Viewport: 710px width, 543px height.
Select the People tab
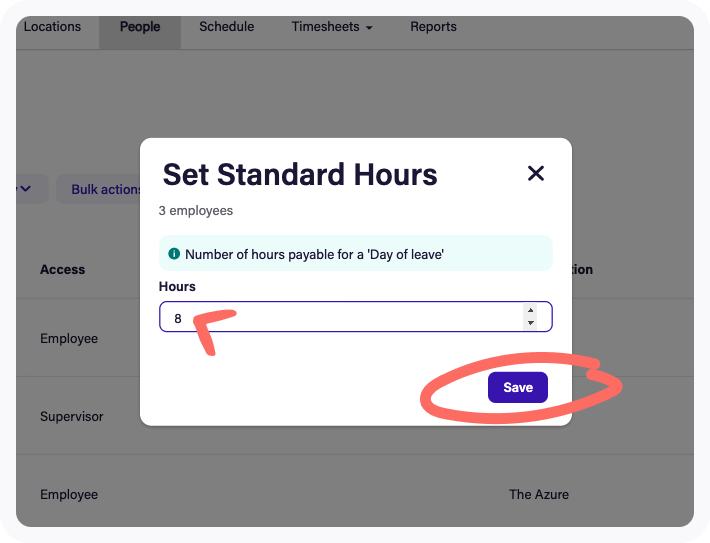140,27
